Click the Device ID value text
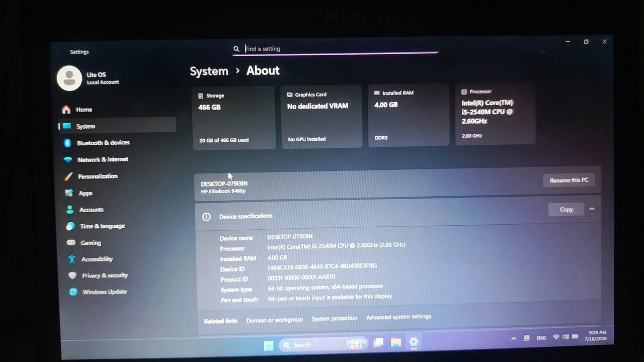Image resolution: width=644 pixels, height=362 pixels. tap(323, 266)
